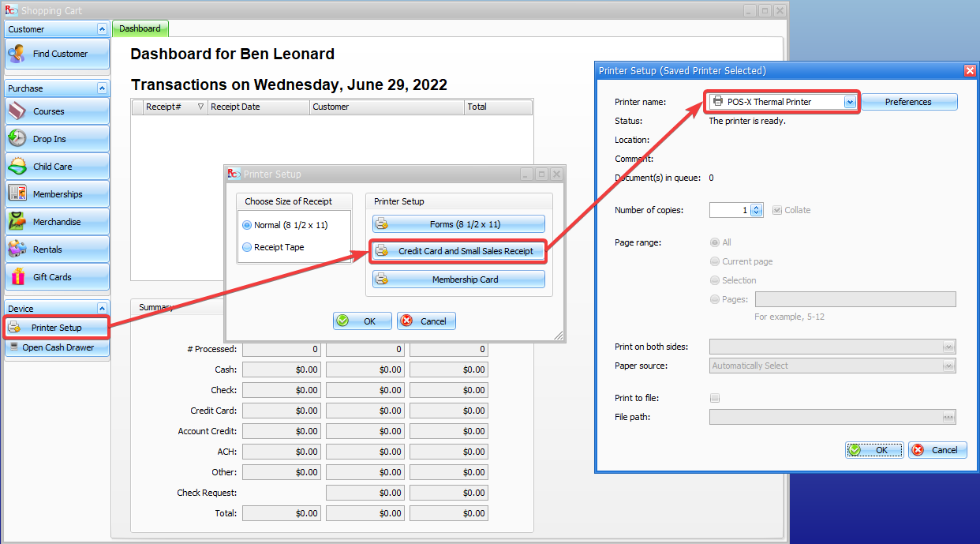This screenshot has width=980, height=544.
Task: Click Credit Card and Small Sales Receipt
Action: pos(458,251)
